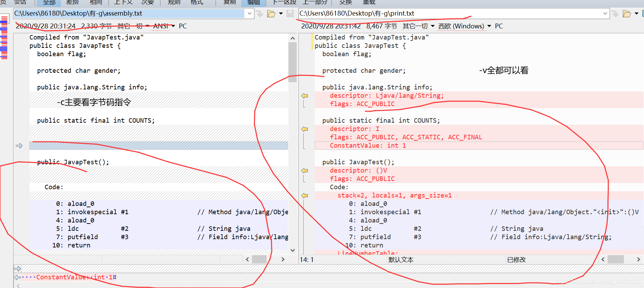Screen dimensions: 644x288
Task: Click 'flags: ACC_PUBLIC, ACC_STATIC, ACC_FINAL' line
Action: pyautogui.click(x=406, y=137)
